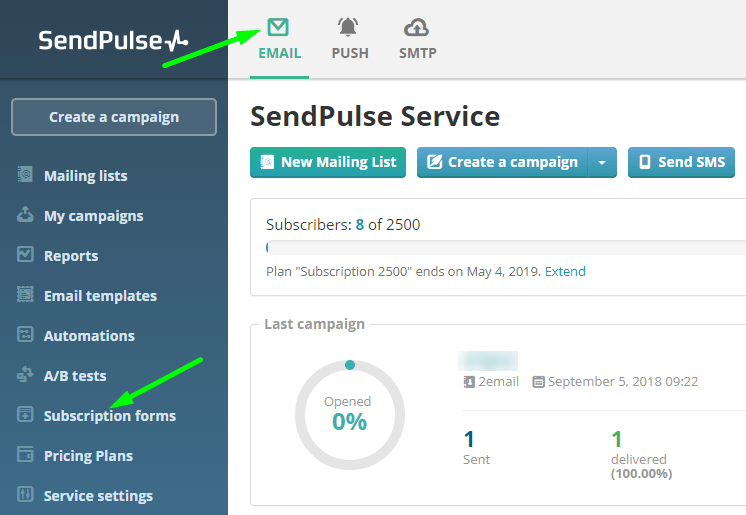Click the Extend subscription link
Image resolution: width=746 pixels, height=515 pixels.
point(566,271)
